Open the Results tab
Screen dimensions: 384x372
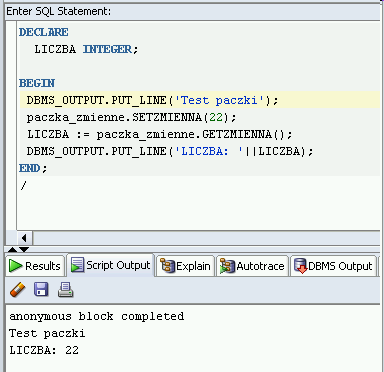click(x=35, y=266)
